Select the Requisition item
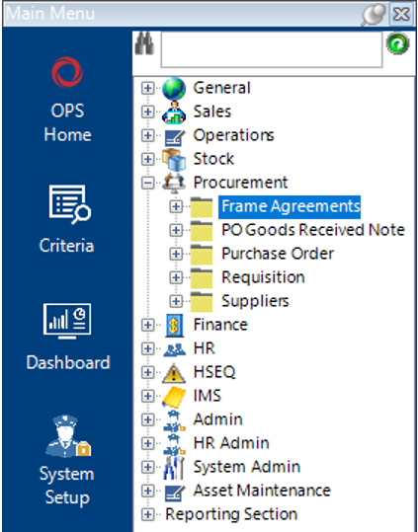The height and width of the screenshot is (532, 418). pyautogui.click(x=263, y=277)
